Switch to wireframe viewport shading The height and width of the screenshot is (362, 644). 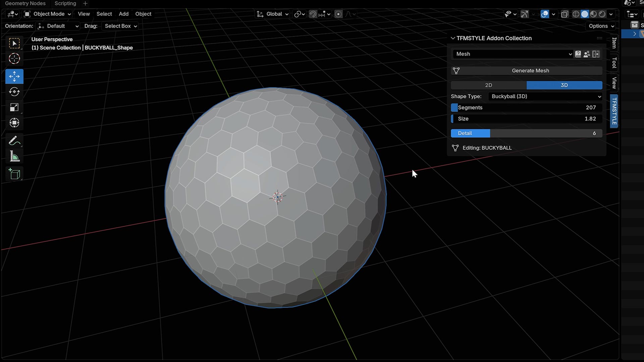576,14
